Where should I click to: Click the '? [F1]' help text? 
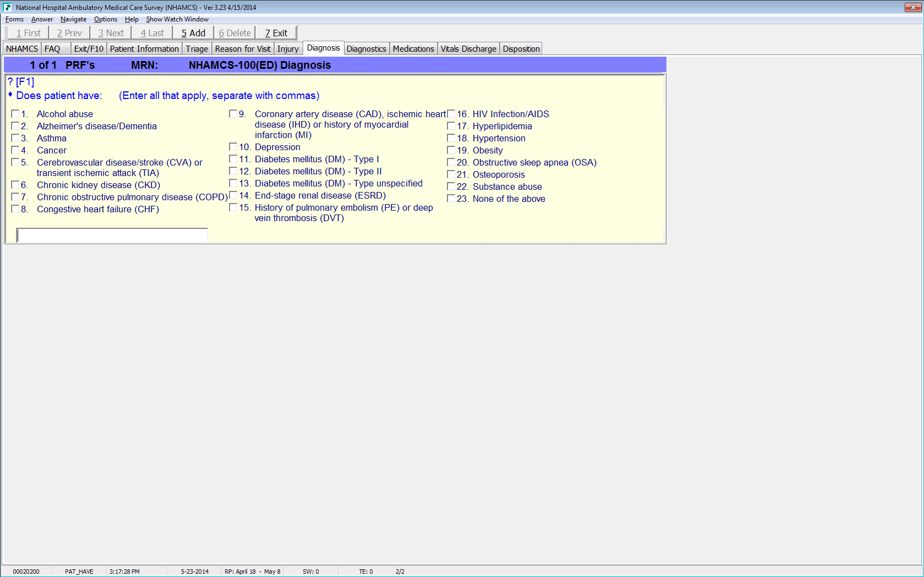[21, 82]
